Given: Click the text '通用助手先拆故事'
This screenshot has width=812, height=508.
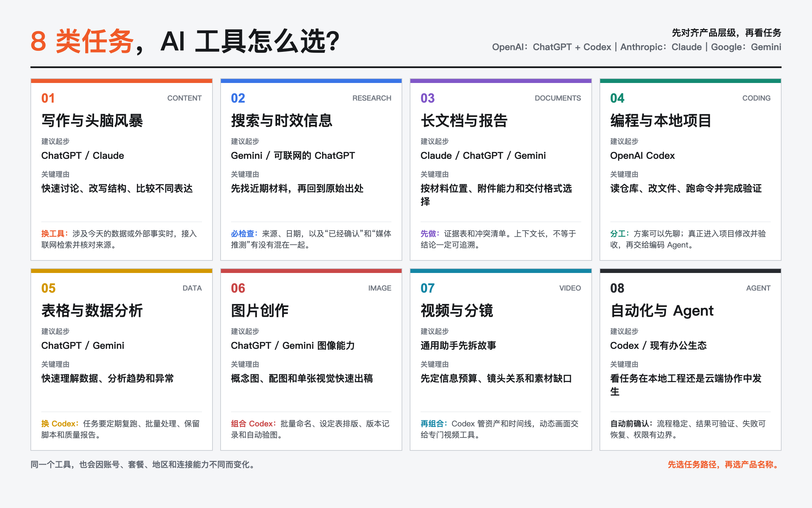Looking at the screenshot, I should (458, 345).
